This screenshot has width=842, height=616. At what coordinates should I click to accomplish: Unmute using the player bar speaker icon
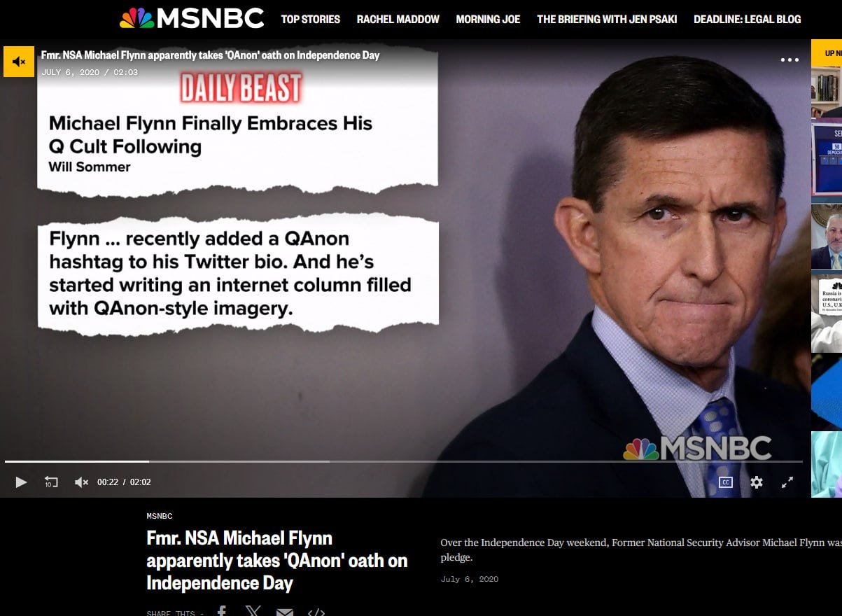pyautogui.click(x=81, y=482)
